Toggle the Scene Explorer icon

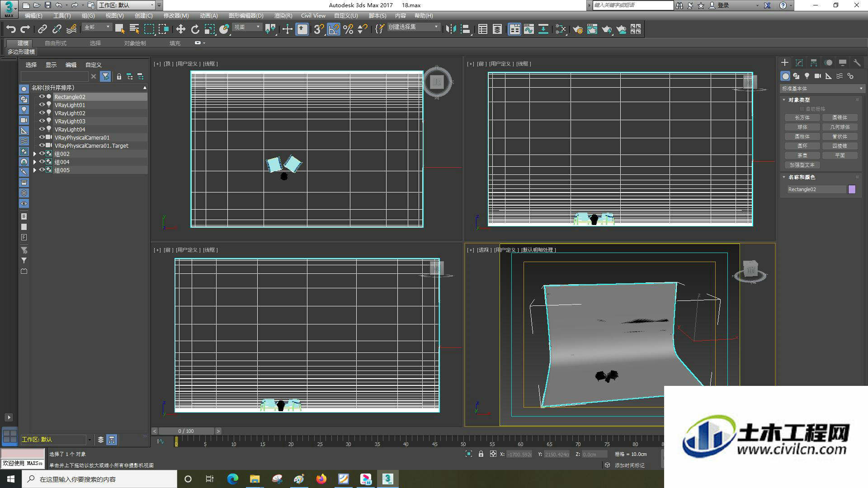482,29
